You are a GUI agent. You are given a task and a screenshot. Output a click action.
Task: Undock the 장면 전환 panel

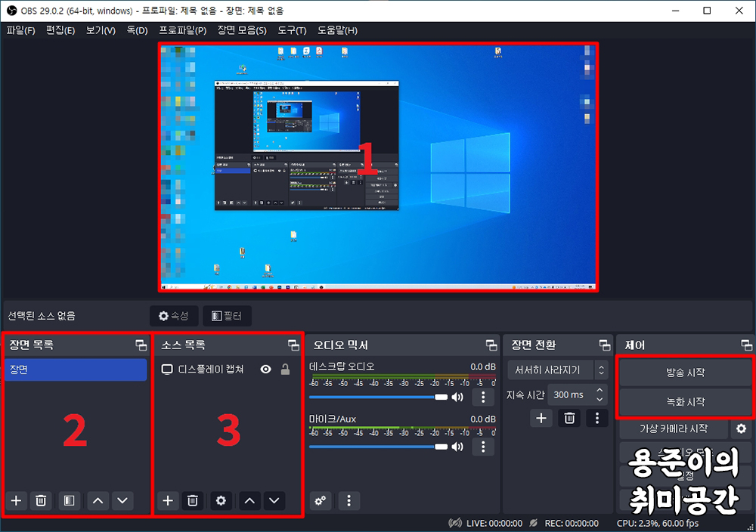605,345
